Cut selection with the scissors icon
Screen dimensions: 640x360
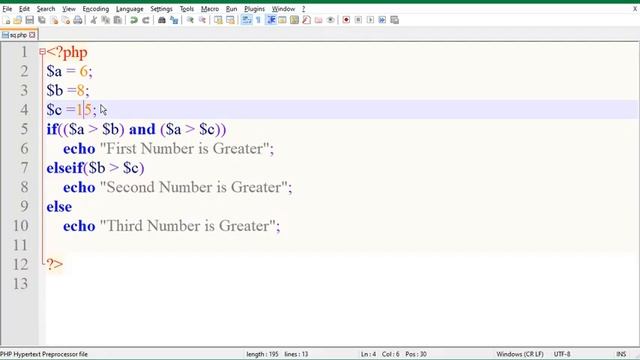tap(93, 20)
